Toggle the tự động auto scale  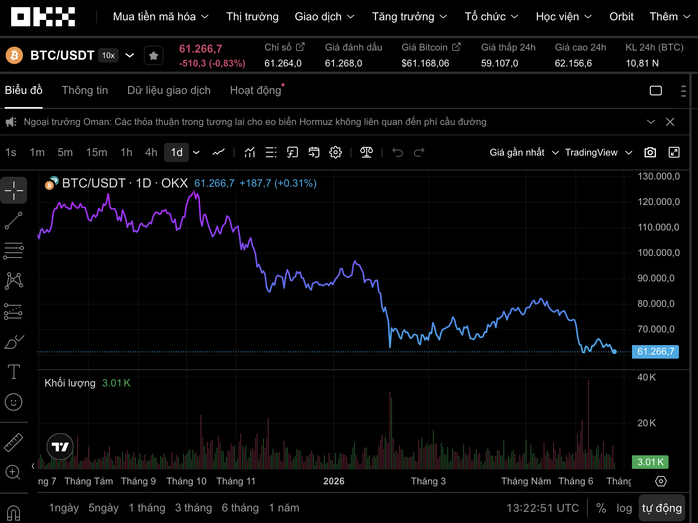point(661,508)
